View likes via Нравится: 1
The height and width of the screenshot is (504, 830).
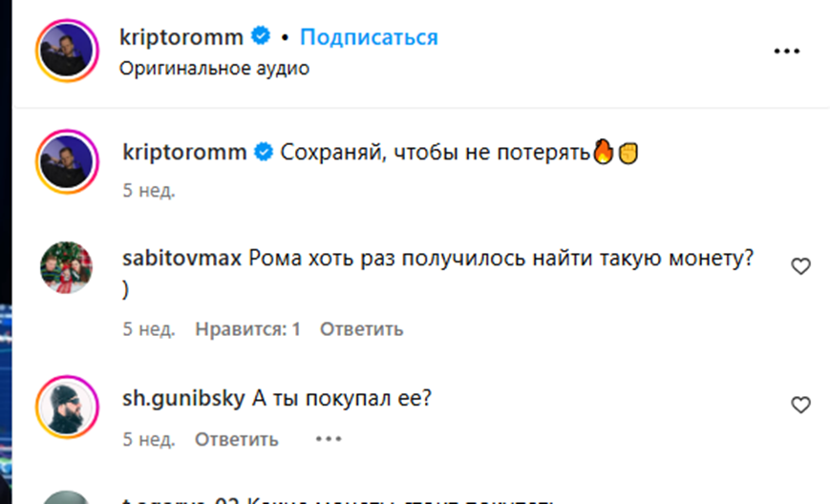(247, 329)
